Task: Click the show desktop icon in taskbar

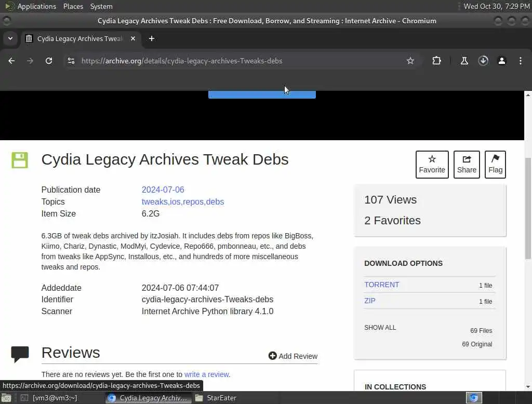Action: [6, 398]
